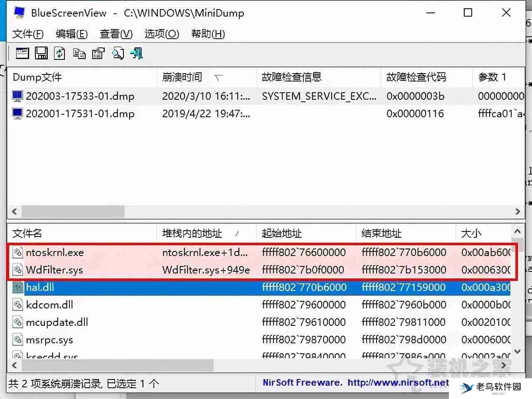Click the mcupdate.dll driver icon

click(17, 322)
